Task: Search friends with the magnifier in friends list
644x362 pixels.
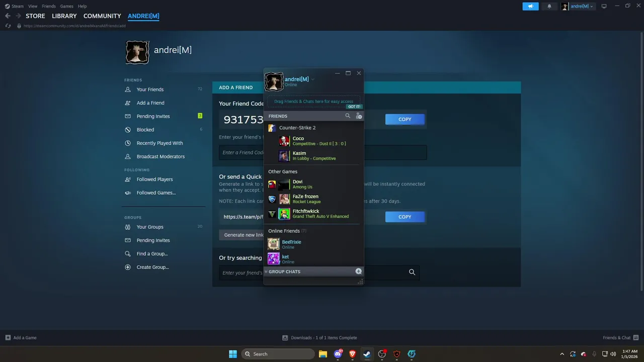Action: [x=348, y=116]
